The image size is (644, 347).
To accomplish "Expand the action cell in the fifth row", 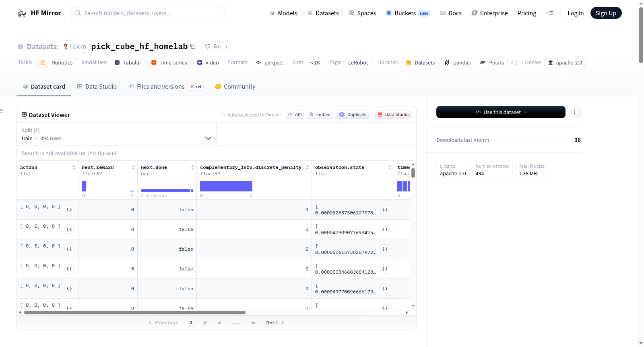I will point(69,289).
